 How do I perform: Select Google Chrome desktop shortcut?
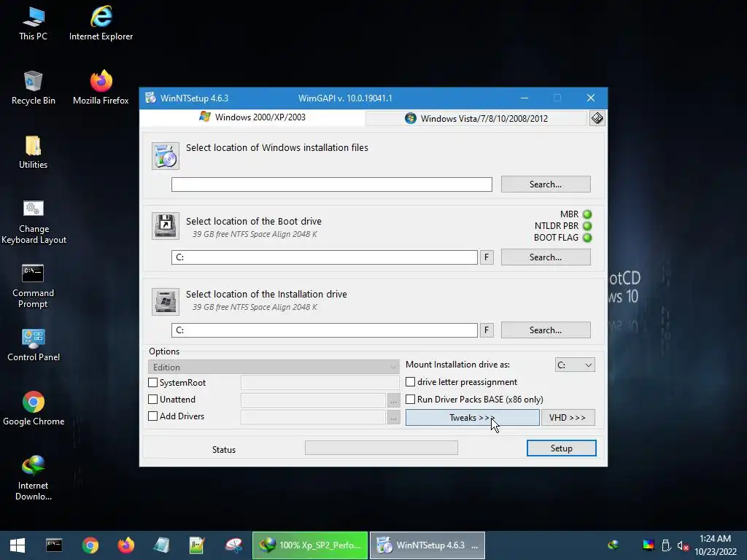point(34,408)
